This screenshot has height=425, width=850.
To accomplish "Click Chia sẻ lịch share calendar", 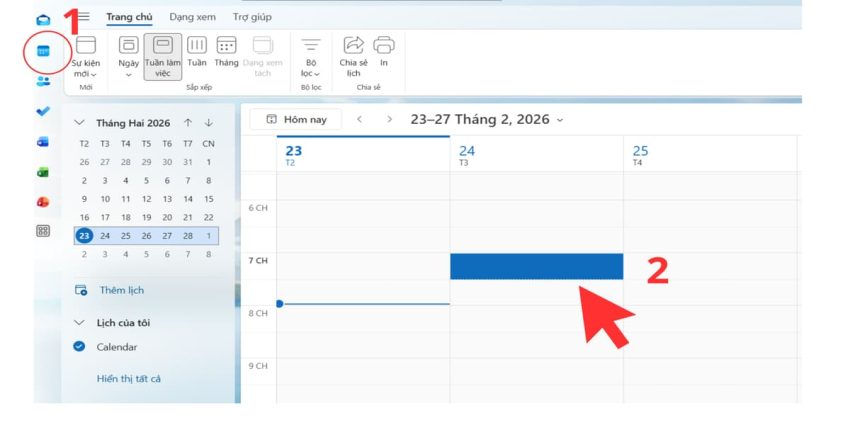I will tap(353, 57).
